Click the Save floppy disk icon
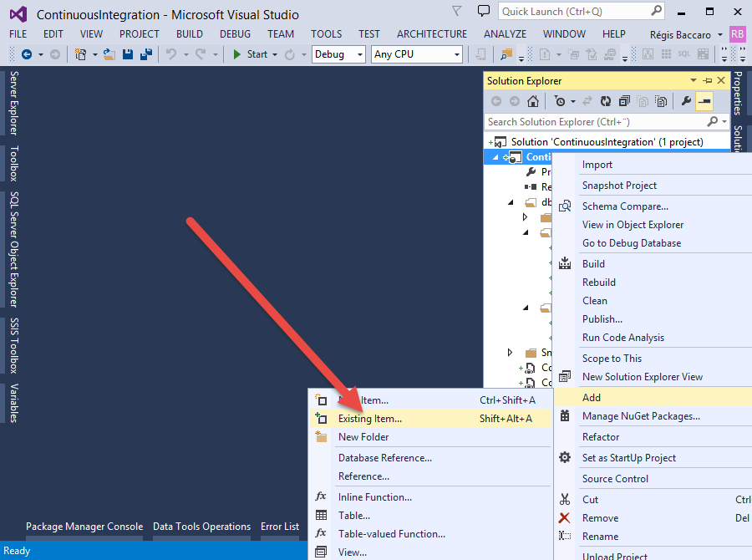The height and width of the screenshot is (560, 752). (128, 54)
